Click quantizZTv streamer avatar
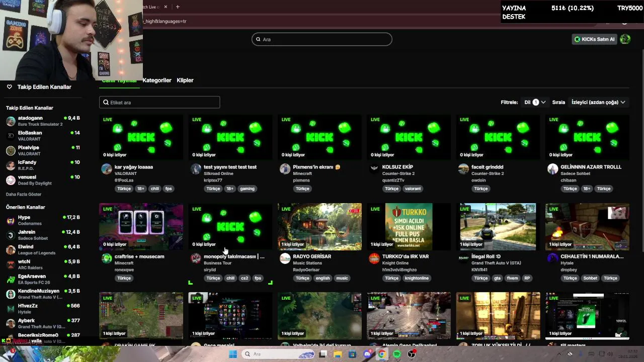The width and height of the screenshot is (644, 362). click(374, 169)
